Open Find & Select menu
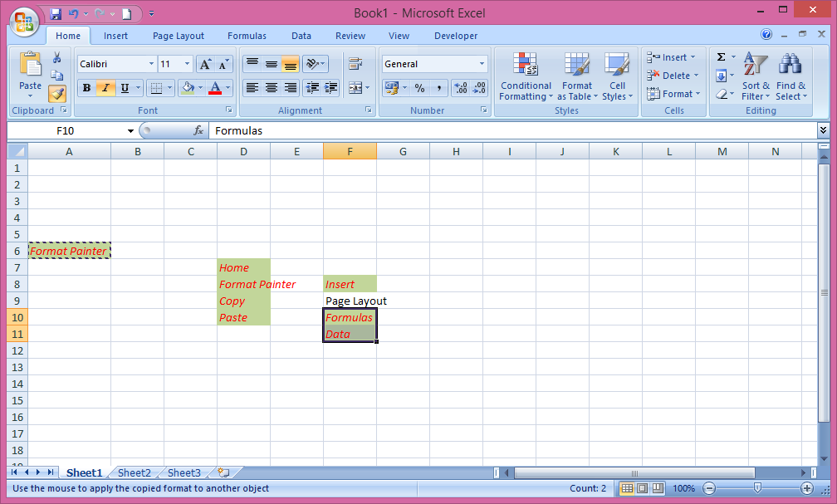Image resolution: width=837 pixels, height=504 pixels. (791, 76)
